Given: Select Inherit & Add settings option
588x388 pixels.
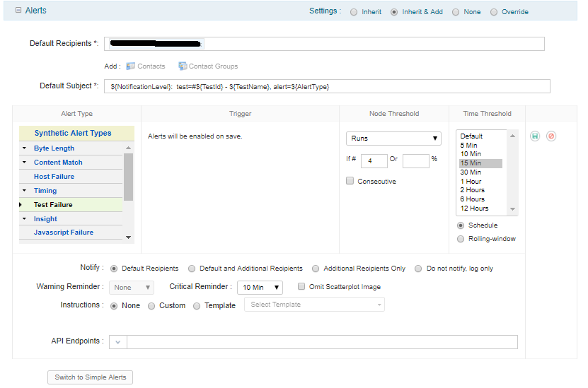Looking at the screenshot, I should tap(393, 12).
